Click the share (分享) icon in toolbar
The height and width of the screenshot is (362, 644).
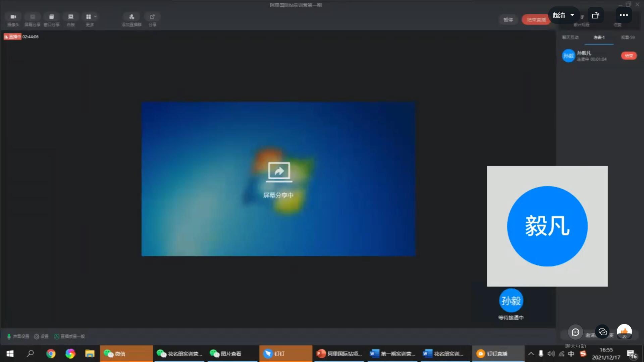pyautogui.click(x=152, y=17)
